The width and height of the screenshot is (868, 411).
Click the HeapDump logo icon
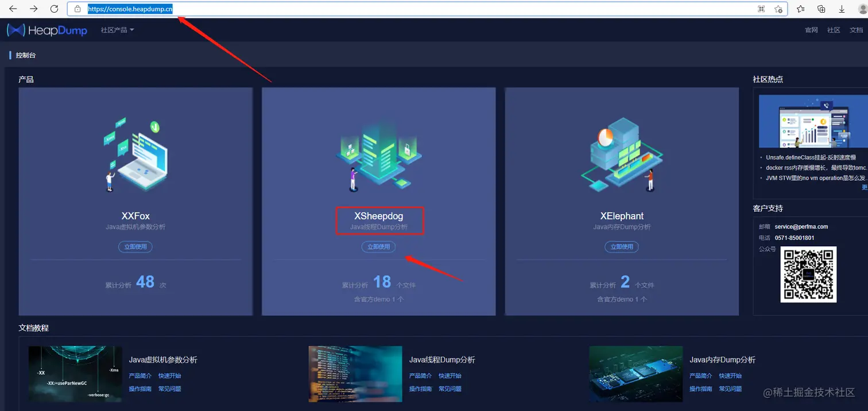click(15, 30)
